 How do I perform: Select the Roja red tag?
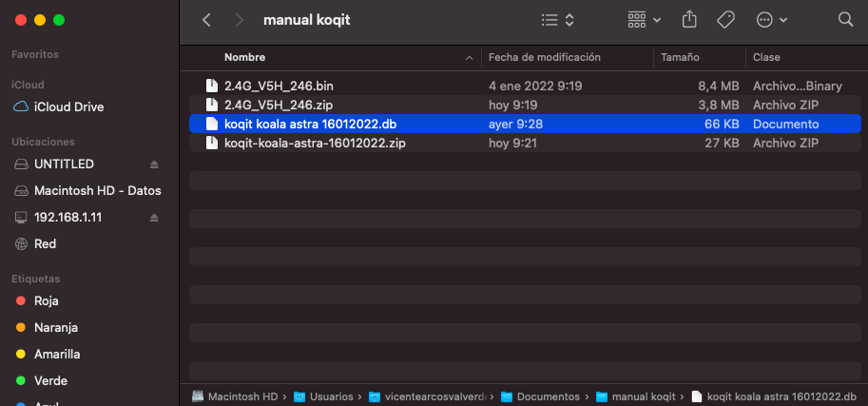click(46, 301)
